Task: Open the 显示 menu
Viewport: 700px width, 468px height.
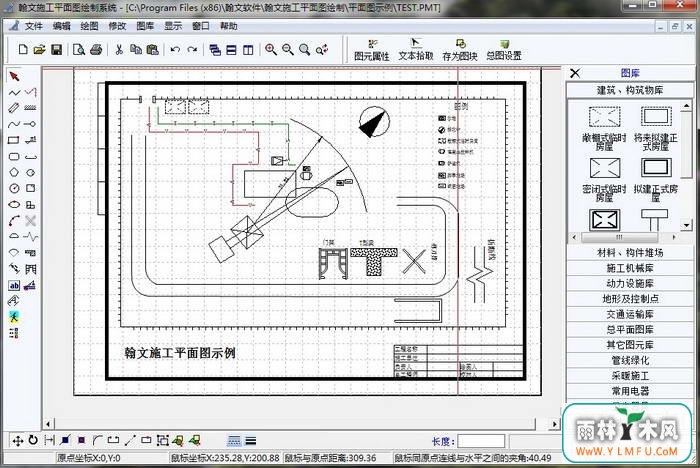Action: coord(173,26)
